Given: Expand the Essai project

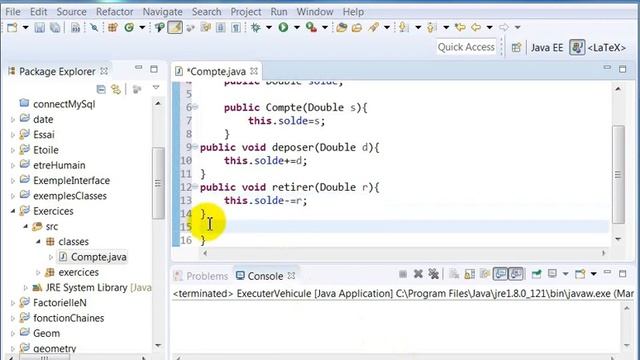Looking at the screenshot, I should (13, 135).
